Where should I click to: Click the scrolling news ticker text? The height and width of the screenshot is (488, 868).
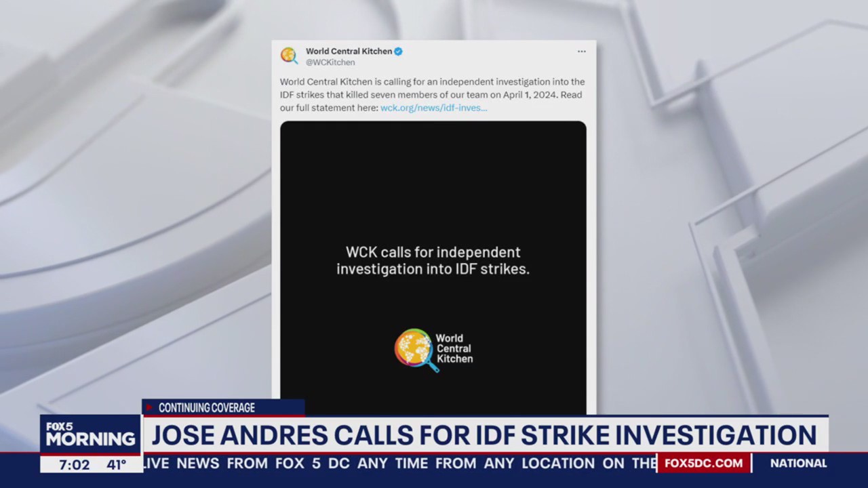click(400, 464)
